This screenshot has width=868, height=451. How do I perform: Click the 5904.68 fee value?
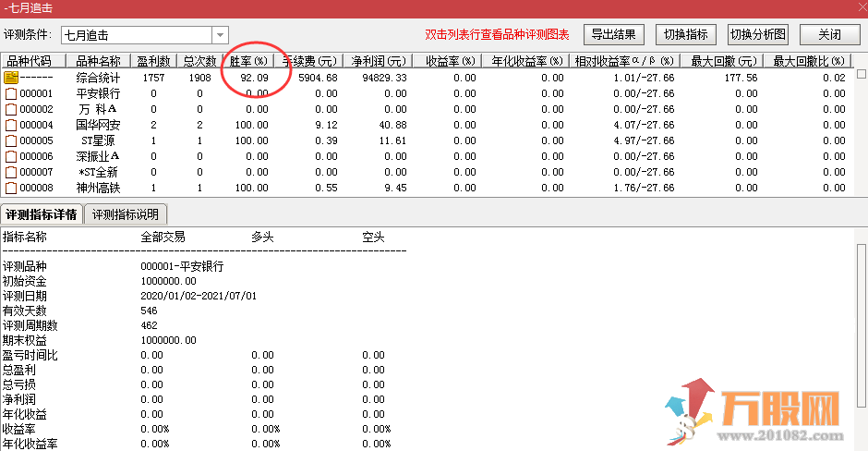pos(318,78)
